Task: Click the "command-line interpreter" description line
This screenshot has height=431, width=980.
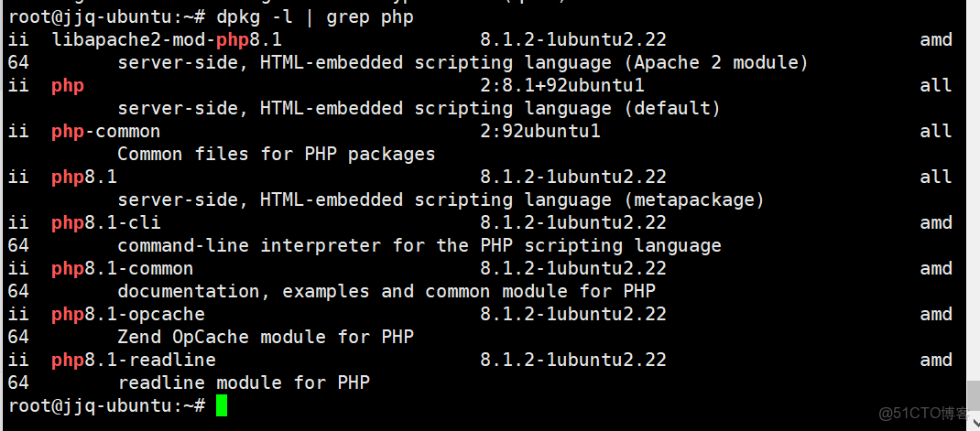Action: point(419,245)
